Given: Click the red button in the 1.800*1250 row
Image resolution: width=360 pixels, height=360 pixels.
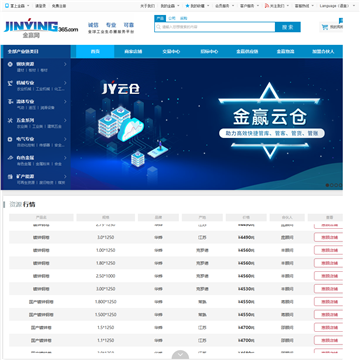Looking at the screenshot, I should [x=329, y=302].
